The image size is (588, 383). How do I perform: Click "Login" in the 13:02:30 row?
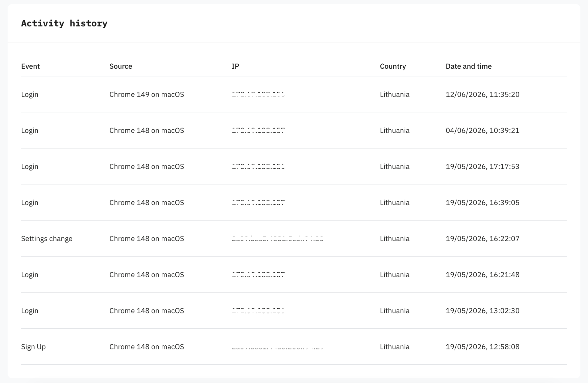30,311
